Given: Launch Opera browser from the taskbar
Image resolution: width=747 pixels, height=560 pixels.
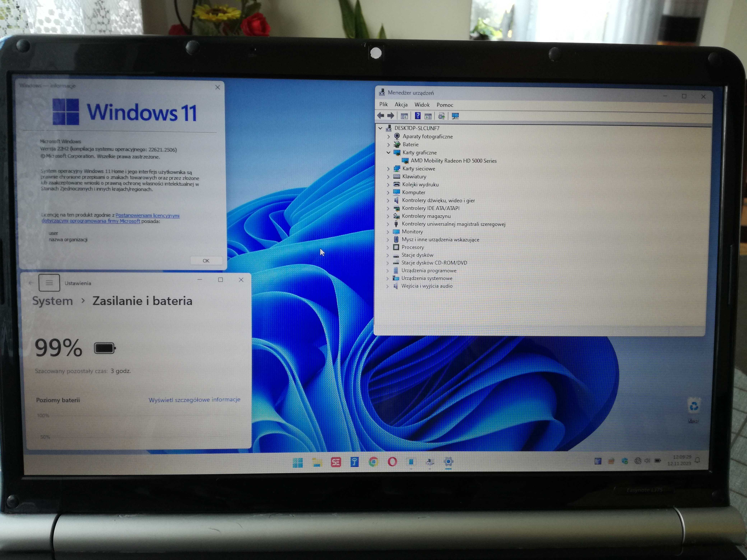Looking at the screenshot, I should click(392, 461).
